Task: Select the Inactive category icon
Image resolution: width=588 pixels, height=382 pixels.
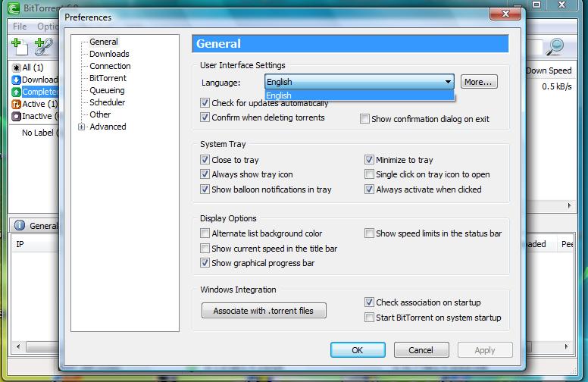Action: [x=16, y=116]
